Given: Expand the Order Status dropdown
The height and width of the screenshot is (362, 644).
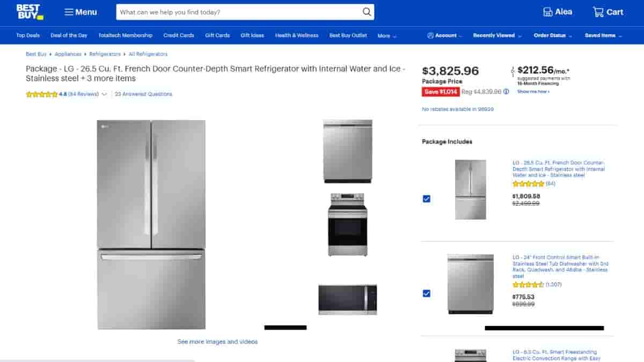Looking at the screenshot, I should click(x=553, y=35).
